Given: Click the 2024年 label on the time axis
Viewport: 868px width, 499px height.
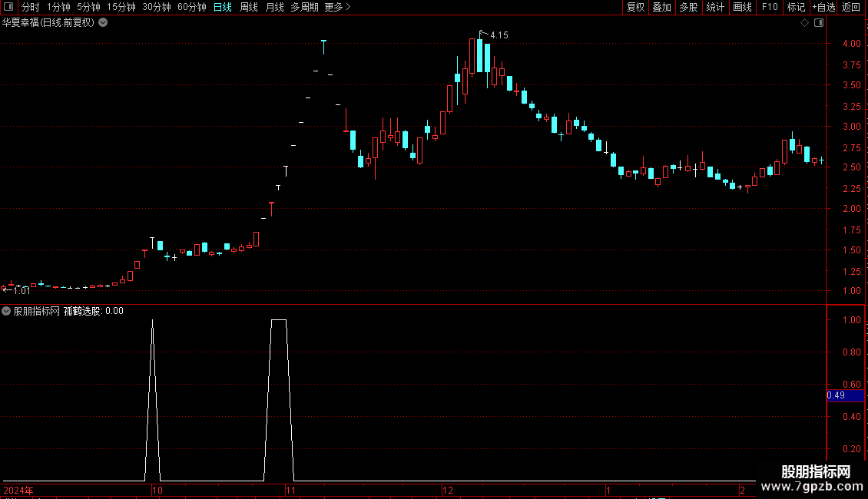Looking at the screenshot, I should pyautogui.click(x=18, y=490).
